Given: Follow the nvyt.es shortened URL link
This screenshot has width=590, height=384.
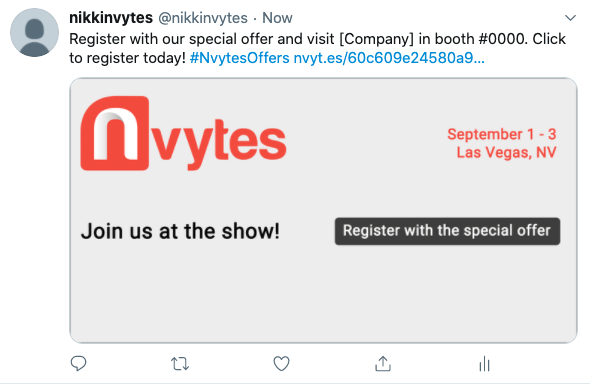Looking at the screenshot, I should [x=389, y=58].
